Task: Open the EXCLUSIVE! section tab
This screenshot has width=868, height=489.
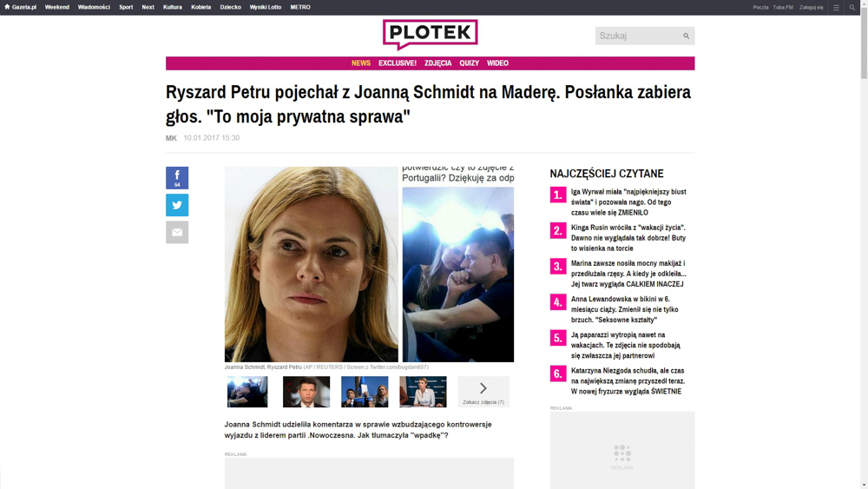Action: (397, 63)
